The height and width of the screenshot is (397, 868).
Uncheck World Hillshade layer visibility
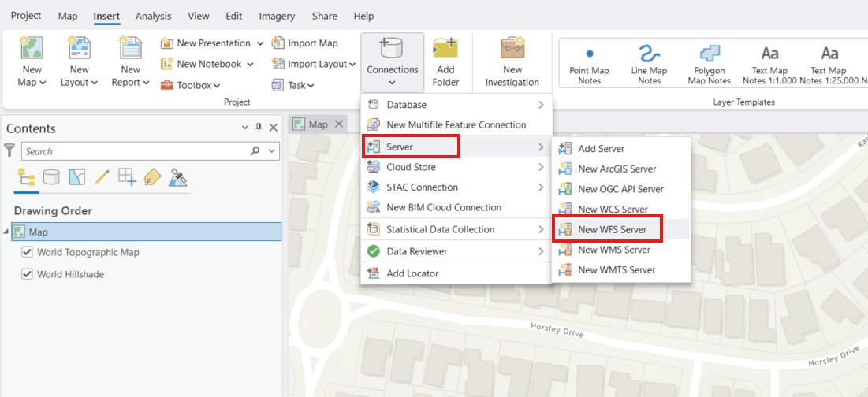click(27, 274)
